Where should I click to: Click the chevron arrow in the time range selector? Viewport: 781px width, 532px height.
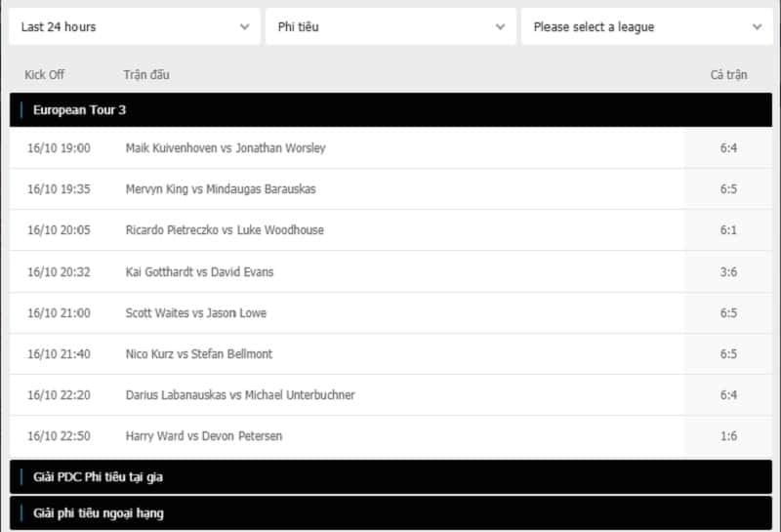[245, 27]
